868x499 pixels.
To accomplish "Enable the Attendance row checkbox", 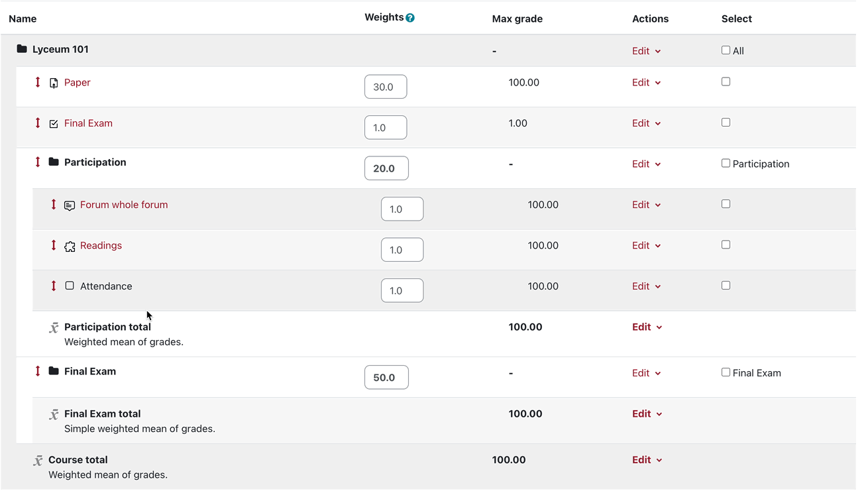I will pyautogui.click(x=726, y=286).
